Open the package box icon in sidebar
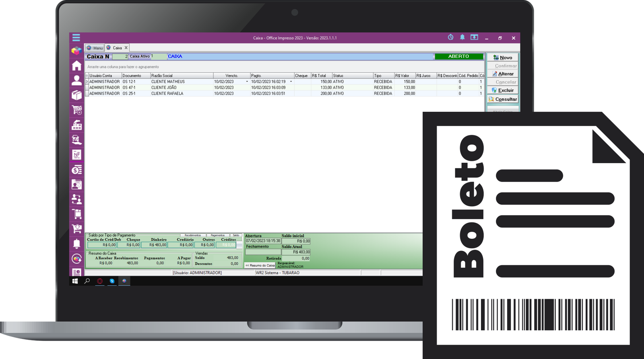The height and width of the screenshot is (359, 644). 76,95
